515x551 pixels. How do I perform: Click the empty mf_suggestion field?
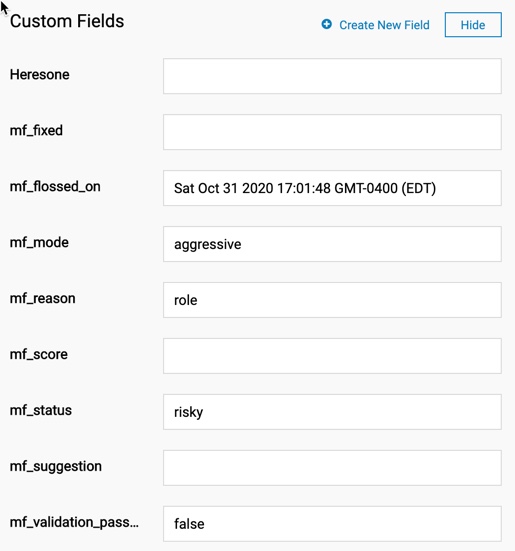pyautogui.click(x=332, y=468)
